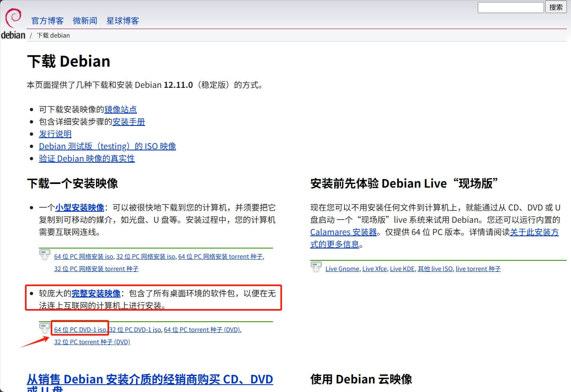Open the 安装手册 link

coord(129,122)
